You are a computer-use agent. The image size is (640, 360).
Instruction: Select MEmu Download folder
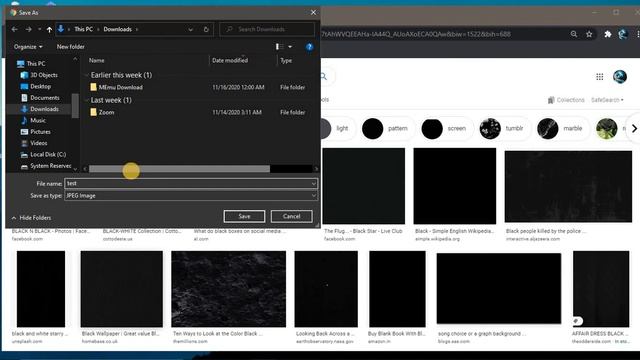click(x=120, y=87)
